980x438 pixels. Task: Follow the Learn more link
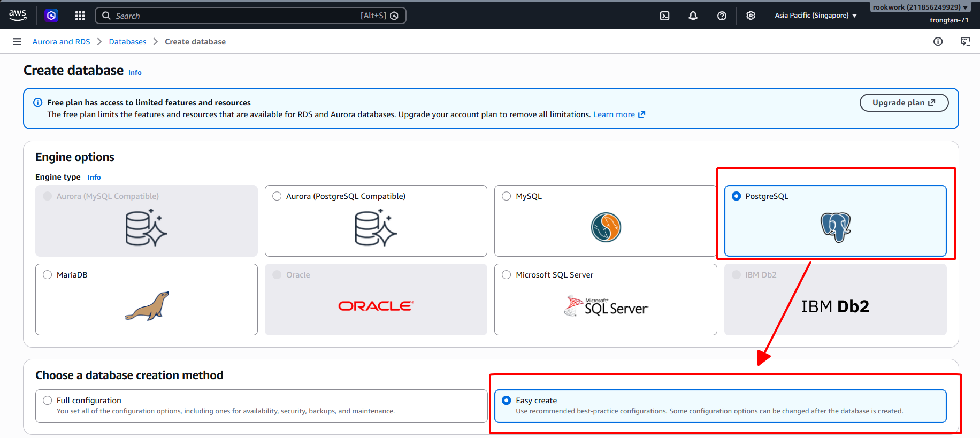614,114
